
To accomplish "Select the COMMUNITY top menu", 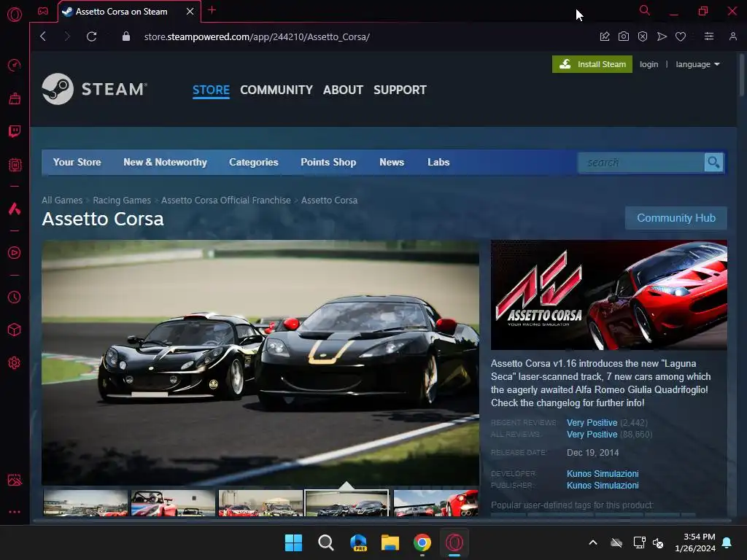I will (276, 90).
